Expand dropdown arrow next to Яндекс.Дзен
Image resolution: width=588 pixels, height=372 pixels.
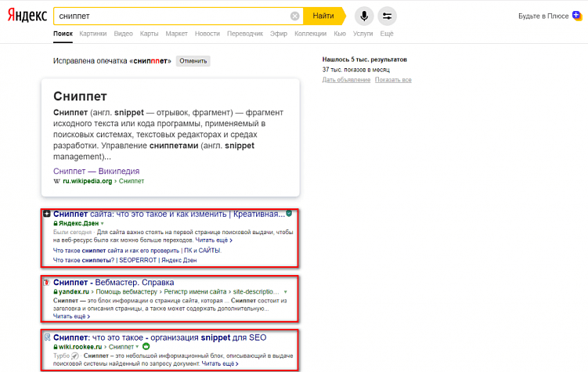(103, 223)
